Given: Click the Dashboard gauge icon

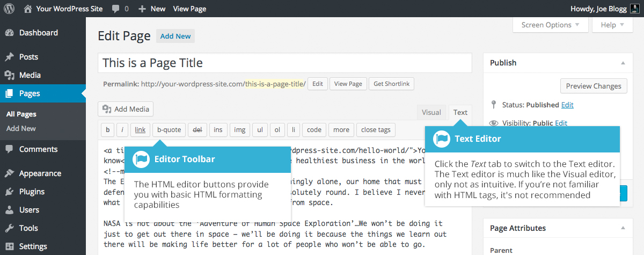Looking at the screenshot, I should coord(9,33).
